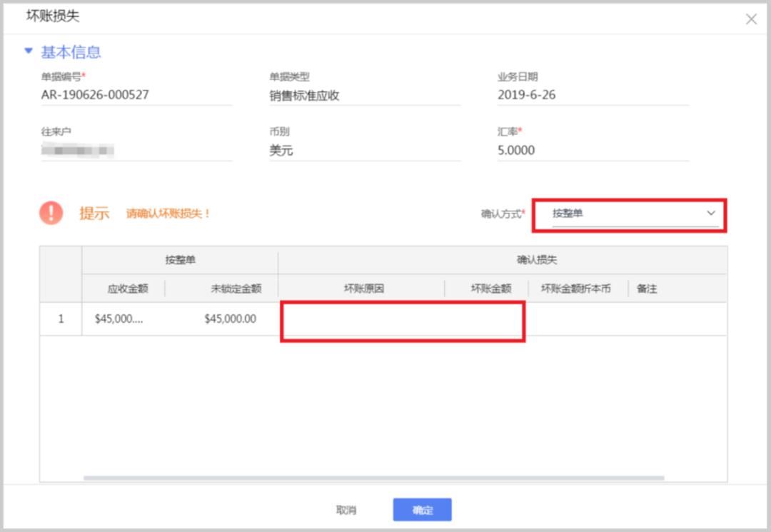Click the empty 坏账原因 cell

tap(403, 318)
